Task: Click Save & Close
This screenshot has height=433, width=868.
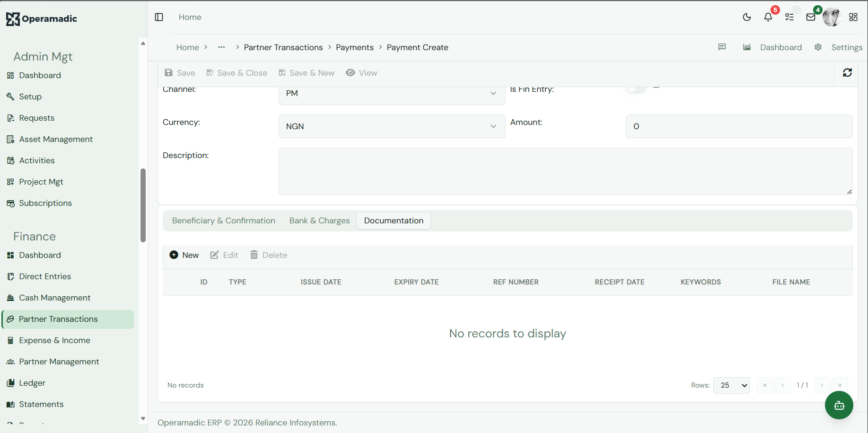Action: [x=237, y=73]
